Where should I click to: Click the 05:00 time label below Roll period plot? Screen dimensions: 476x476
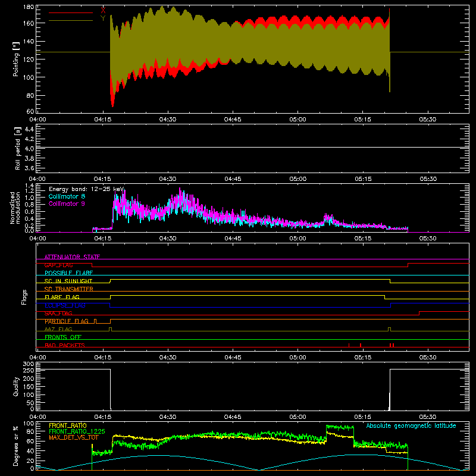click(298, 179)
